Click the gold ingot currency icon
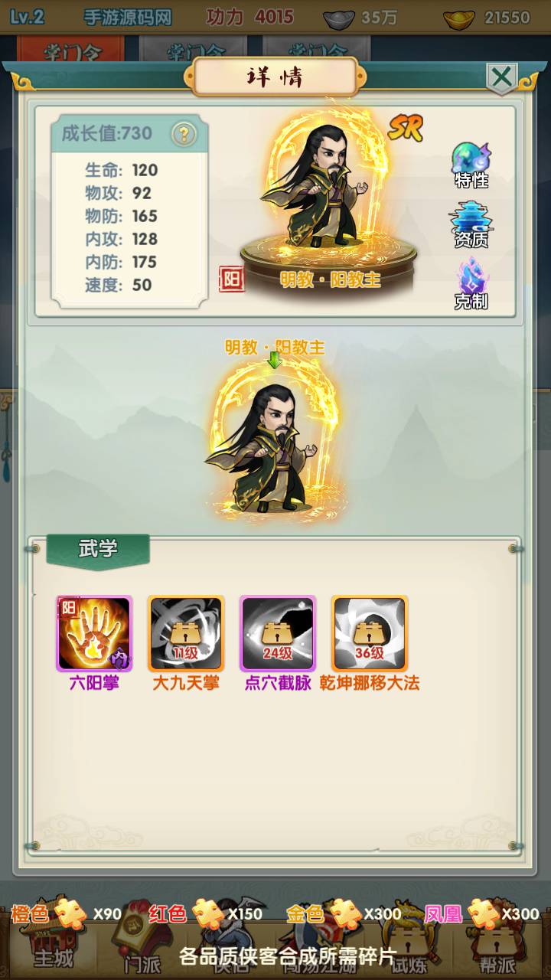The width and height of the screenshot is (551, 980). coord(459,18)
